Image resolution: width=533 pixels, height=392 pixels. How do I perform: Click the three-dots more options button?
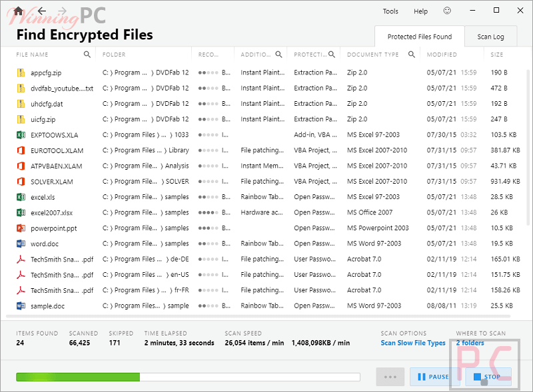tap(390, 377)
